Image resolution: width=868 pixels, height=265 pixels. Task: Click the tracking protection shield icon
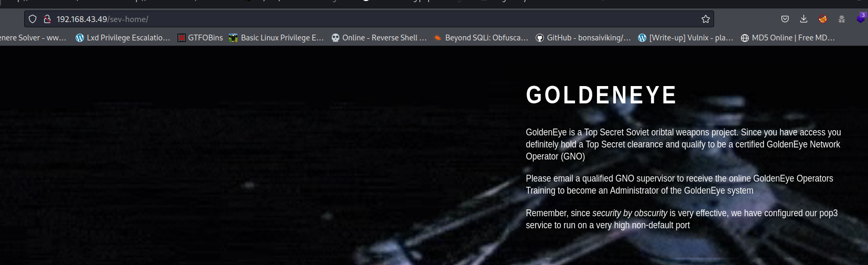click(33, 19)
